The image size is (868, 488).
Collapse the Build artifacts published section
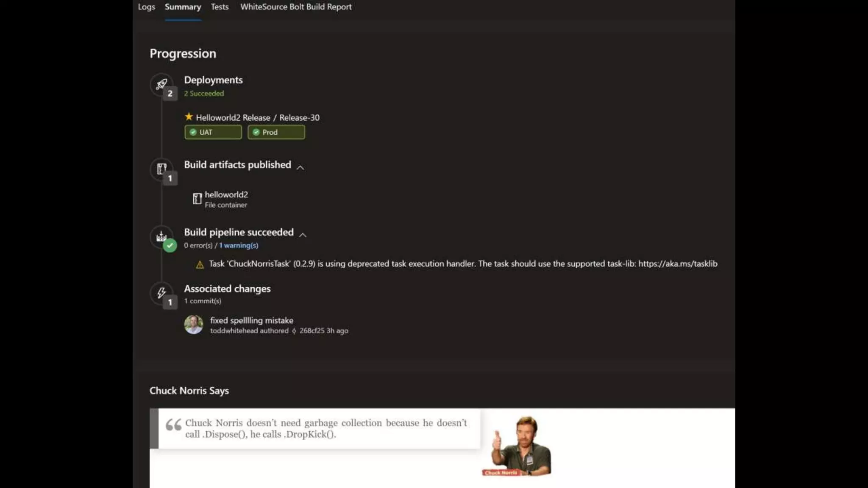coord(300,168)
